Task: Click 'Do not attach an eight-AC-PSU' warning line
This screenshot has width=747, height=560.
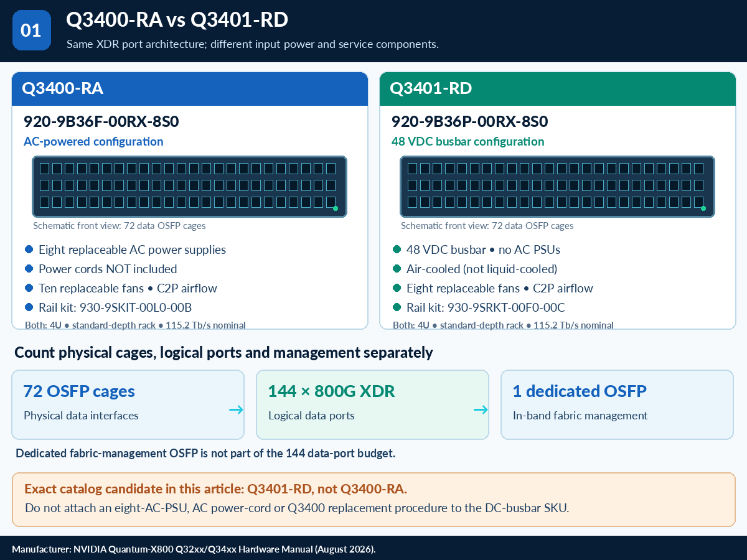Action: point(297,508)
